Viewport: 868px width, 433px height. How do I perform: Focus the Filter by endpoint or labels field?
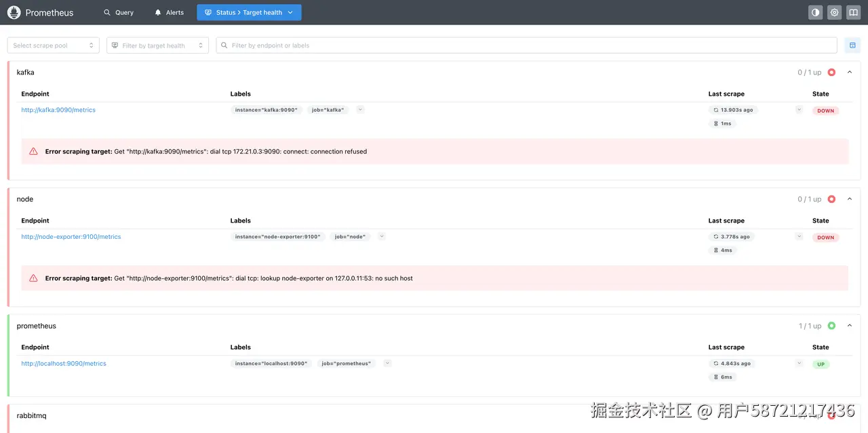(527, 45)
